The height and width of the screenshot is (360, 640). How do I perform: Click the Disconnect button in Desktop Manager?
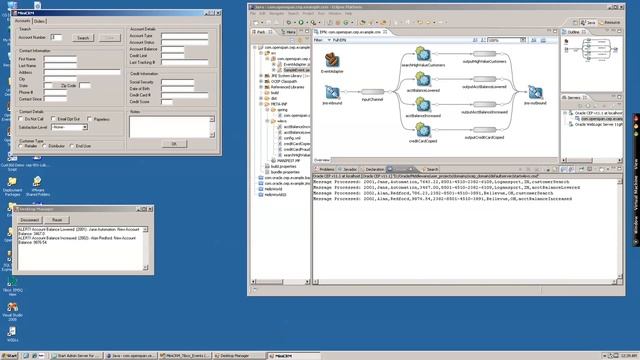tap(29, 220)
